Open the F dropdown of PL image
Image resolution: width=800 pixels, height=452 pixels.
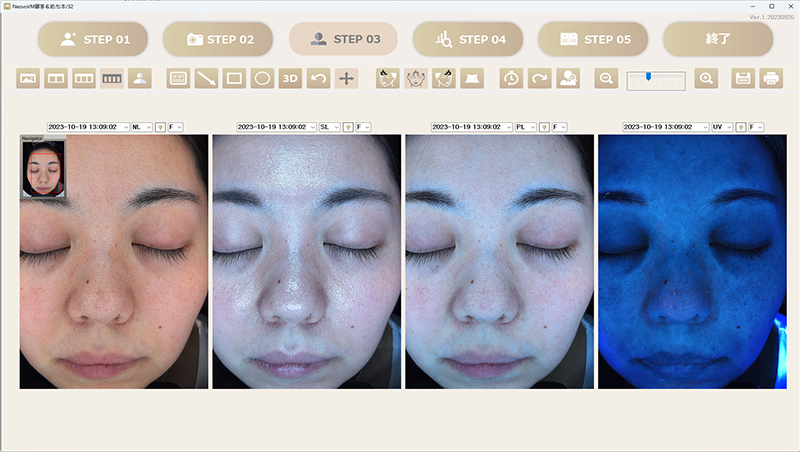click(x=560, y=127)
